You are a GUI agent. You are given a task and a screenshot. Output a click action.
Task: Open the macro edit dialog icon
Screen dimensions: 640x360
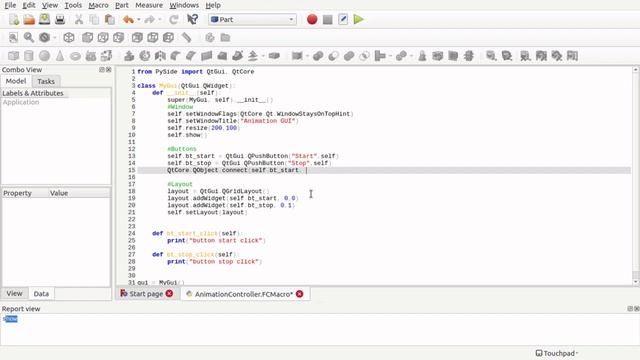tap(343, 19)
